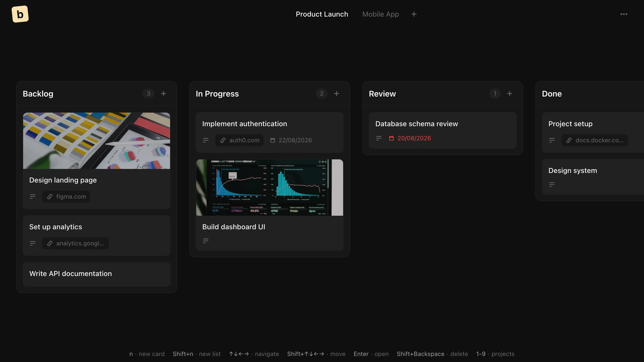Click link icon in the analytics.googl... chip
This screenshot has height=362, width=644.
pyautogui.click(x=50, y=243)
